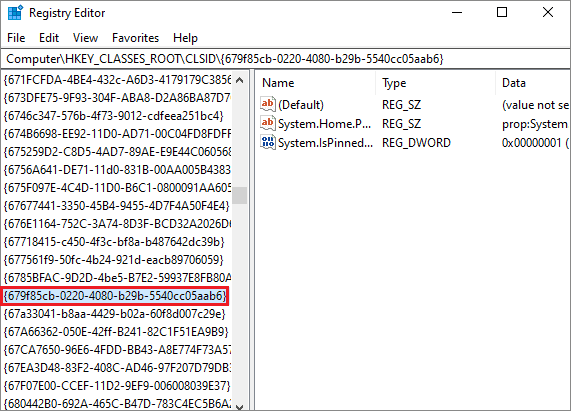Click the registry path address bar

click(286, 59)
